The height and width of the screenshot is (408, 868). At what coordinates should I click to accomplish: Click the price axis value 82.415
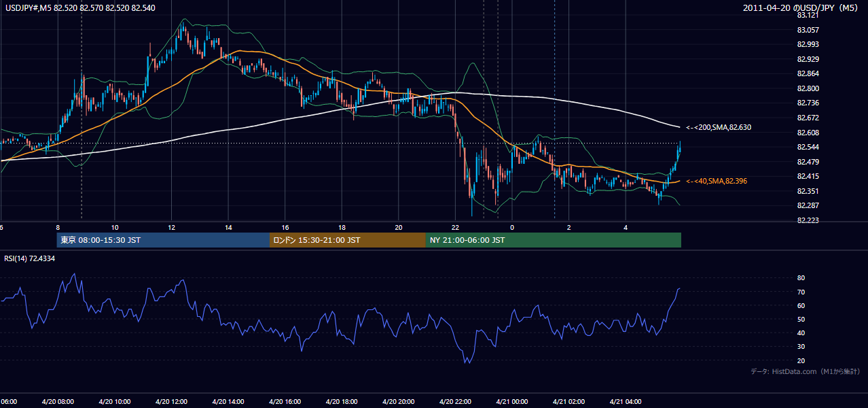coord(808,176)
